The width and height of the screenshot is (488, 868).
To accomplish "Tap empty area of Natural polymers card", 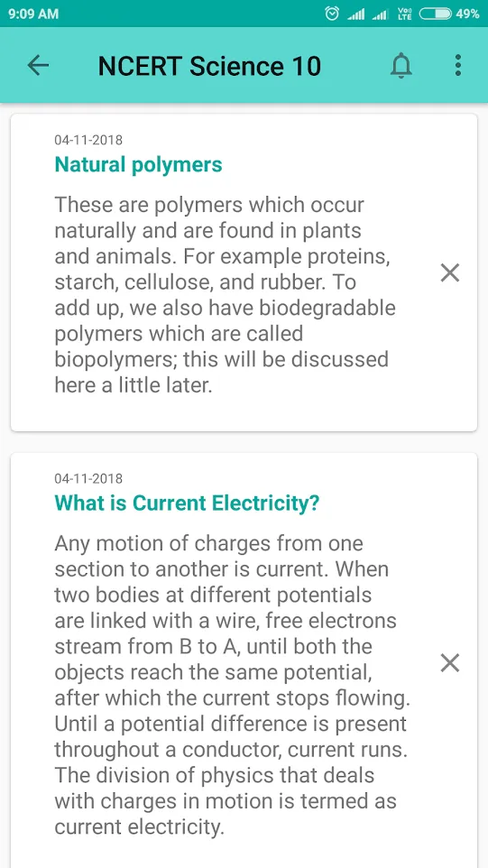I will tap(244, 415).
